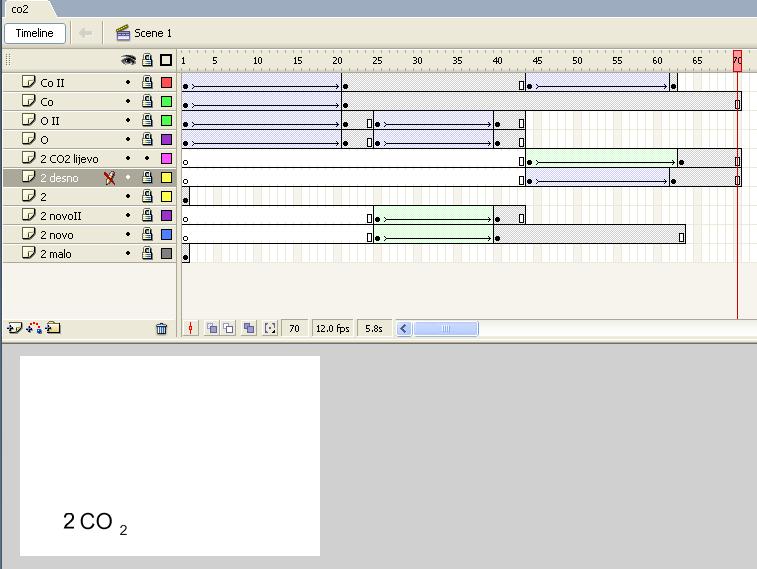Image resolution: width=757 pixels, height=569 pixels.
Task: Select the co2 document tab
Action: tap(20, 8)
